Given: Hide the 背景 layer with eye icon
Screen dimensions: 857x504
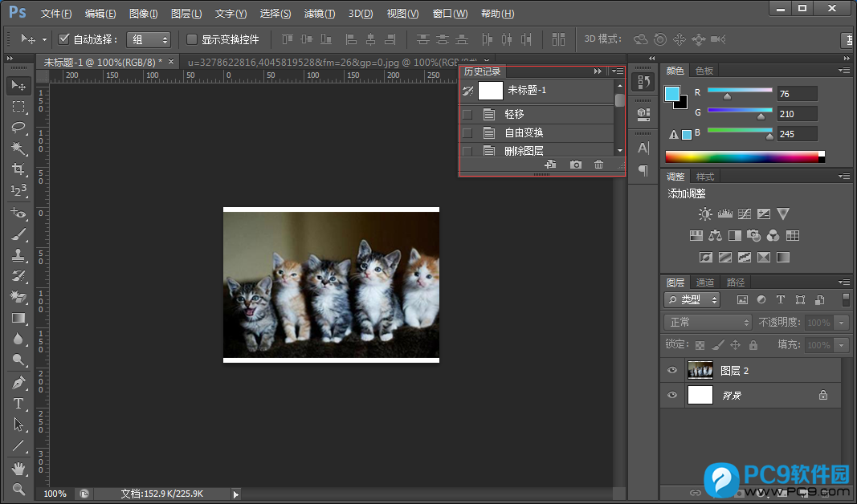Looking at the screenshot, I should click(672, 395).
